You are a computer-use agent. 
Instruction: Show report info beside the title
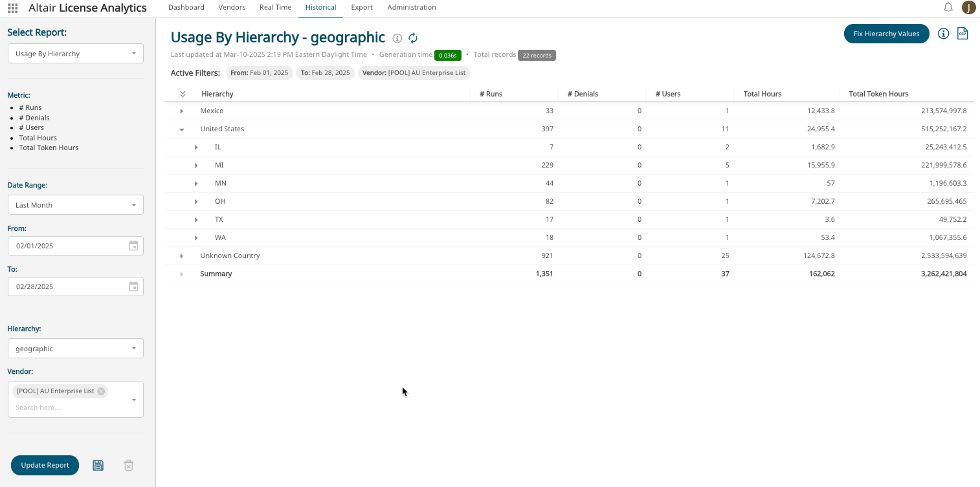tap(397, 38)
